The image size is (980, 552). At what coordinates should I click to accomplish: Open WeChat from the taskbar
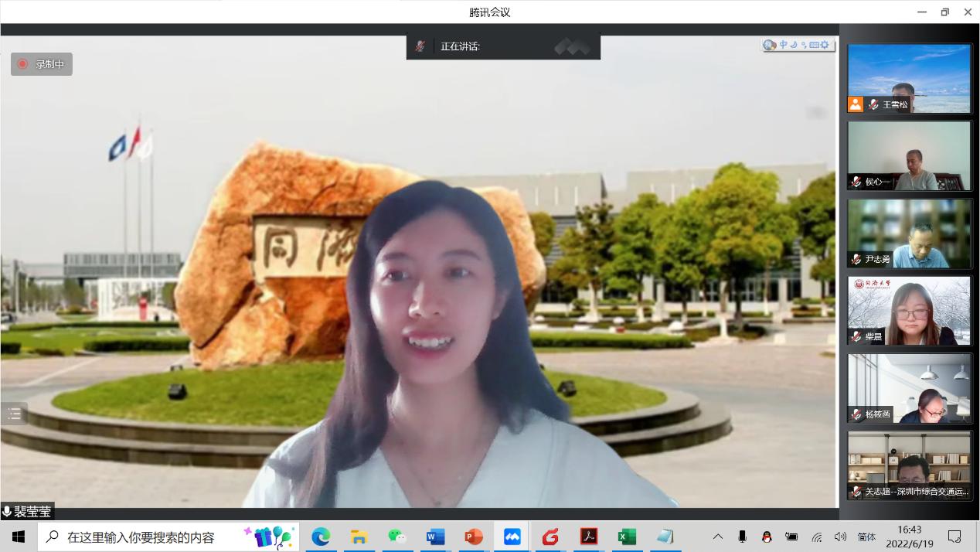click(397, 537)
